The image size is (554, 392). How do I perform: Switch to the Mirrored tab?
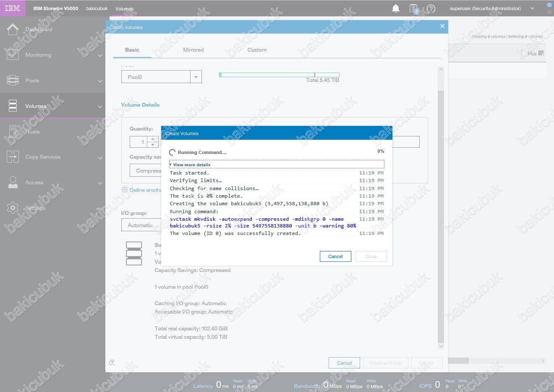193,50
